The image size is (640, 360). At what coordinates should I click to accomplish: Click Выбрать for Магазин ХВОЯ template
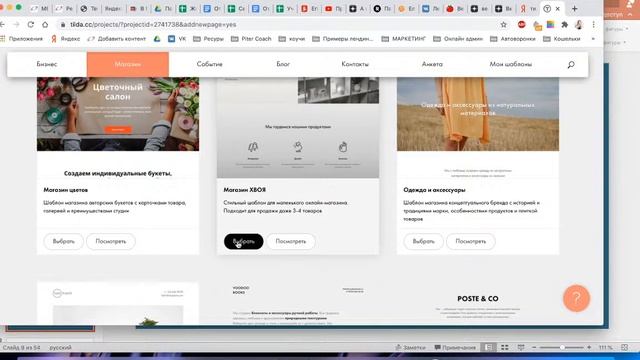pos(244,241)
